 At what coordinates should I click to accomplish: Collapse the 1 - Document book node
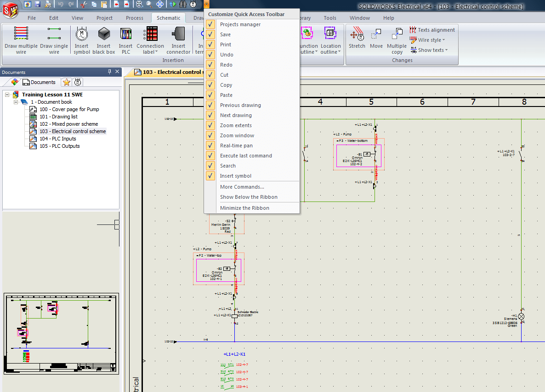click(16, 102)
